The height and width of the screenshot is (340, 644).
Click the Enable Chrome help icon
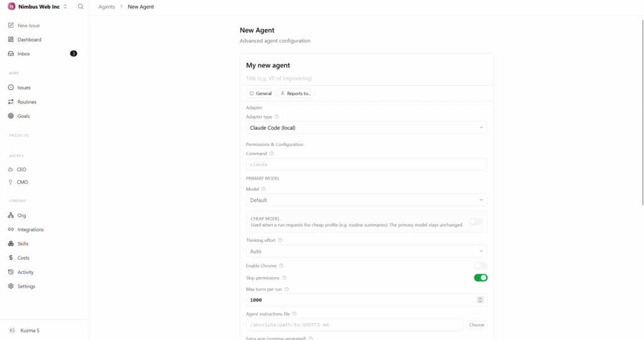point(281,266)
